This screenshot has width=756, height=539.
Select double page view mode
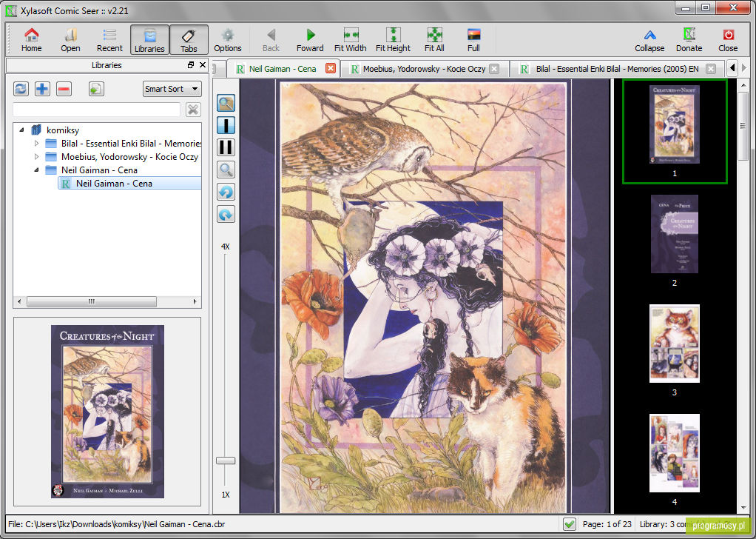pyautogui.click(x=226, y=147)
